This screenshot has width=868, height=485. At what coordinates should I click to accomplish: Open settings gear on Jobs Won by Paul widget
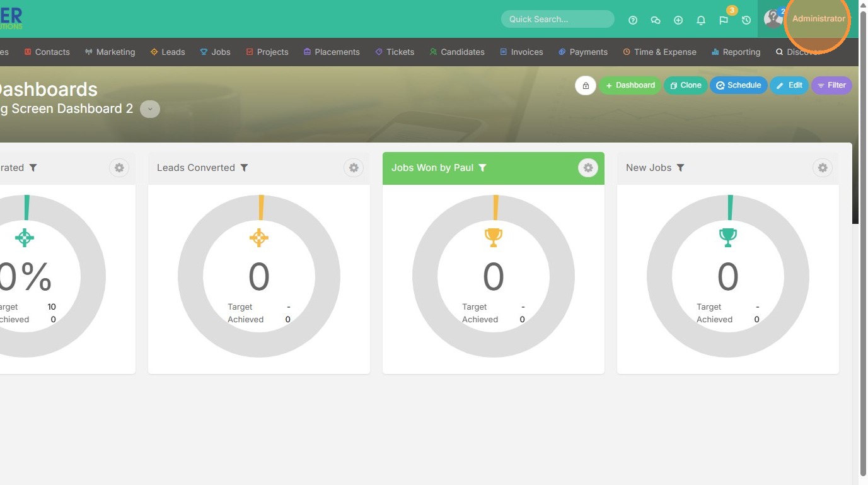588,168
